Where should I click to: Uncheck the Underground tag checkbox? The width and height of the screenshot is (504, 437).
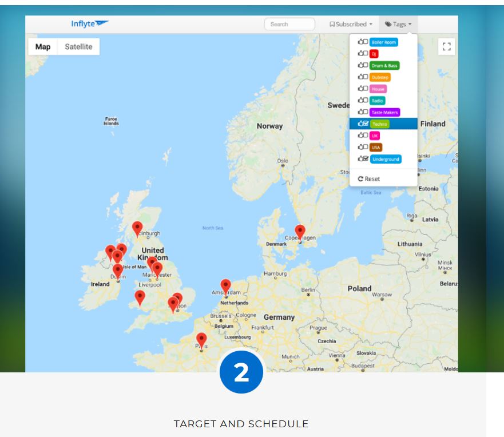tap(366, 159)
